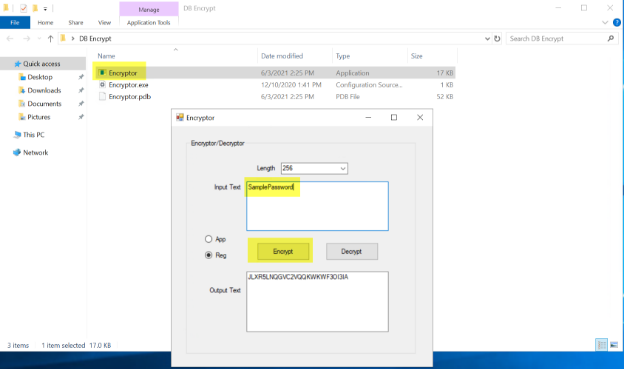
Task: Expand the ribbon chevron
Action: click(605, 23)
